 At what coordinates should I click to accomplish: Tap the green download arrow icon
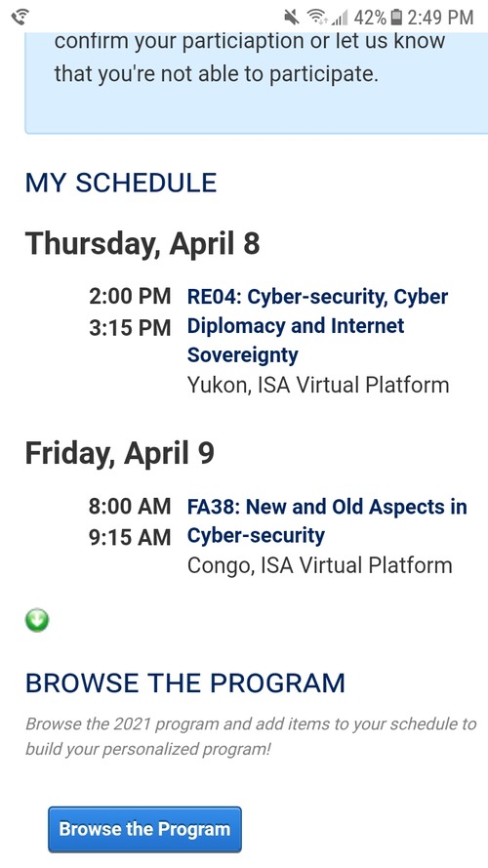[37, 621]
